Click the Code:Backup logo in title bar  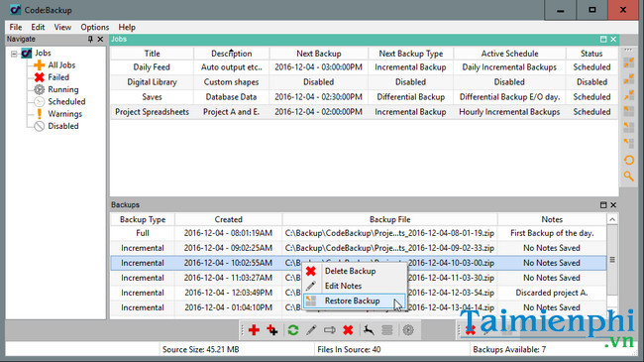click(x=15, y=10)
